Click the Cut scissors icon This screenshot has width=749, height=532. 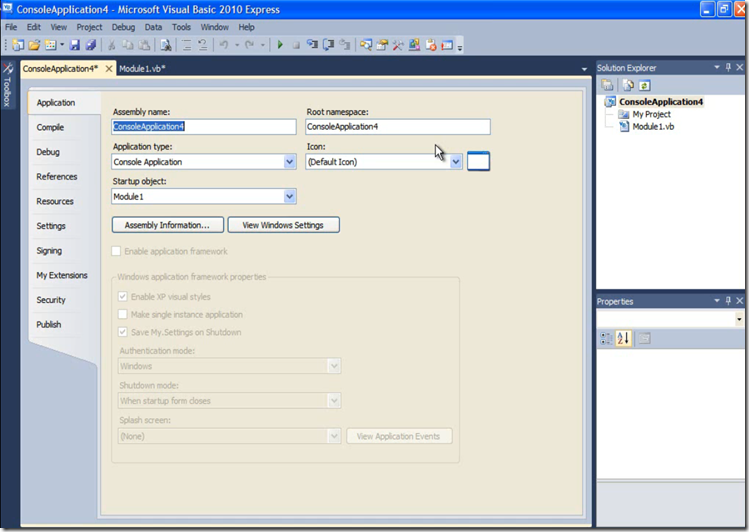[x=112, y=45]
